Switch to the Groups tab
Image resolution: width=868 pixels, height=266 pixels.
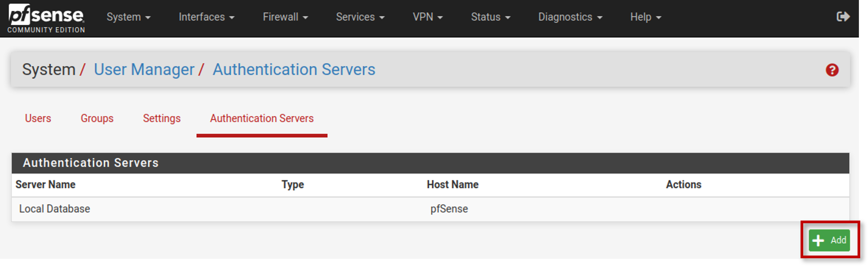pyautogui.click(x=97, y=118)
